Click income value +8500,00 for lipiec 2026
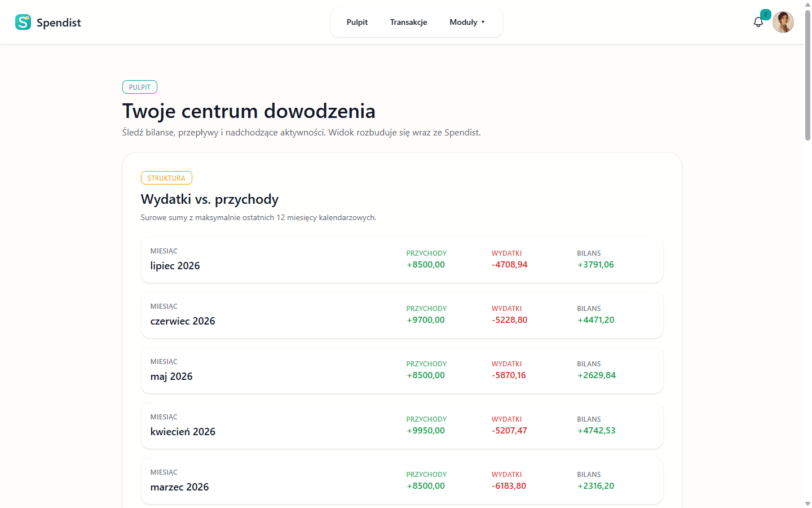This screenshot has width=812, height=508. (x=426, y=265)
